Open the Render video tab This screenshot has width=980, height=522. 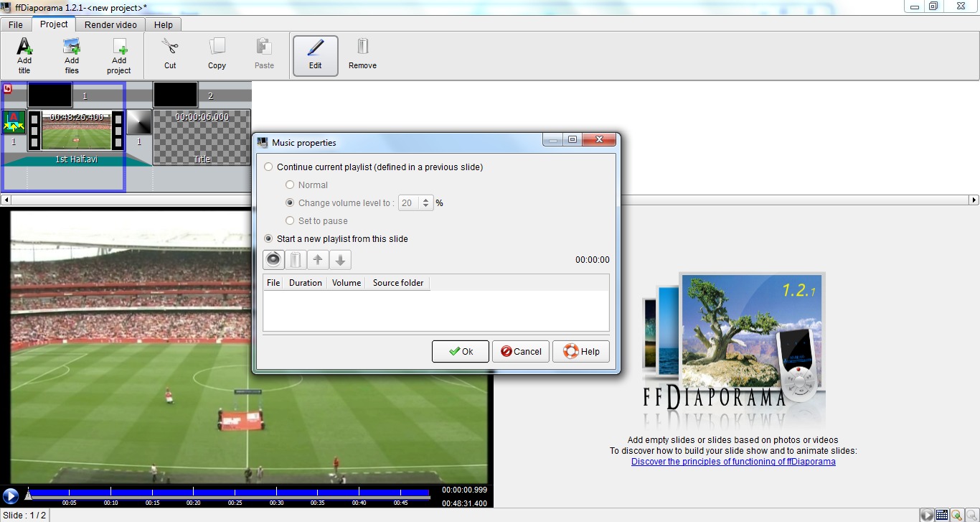point(110,25)
